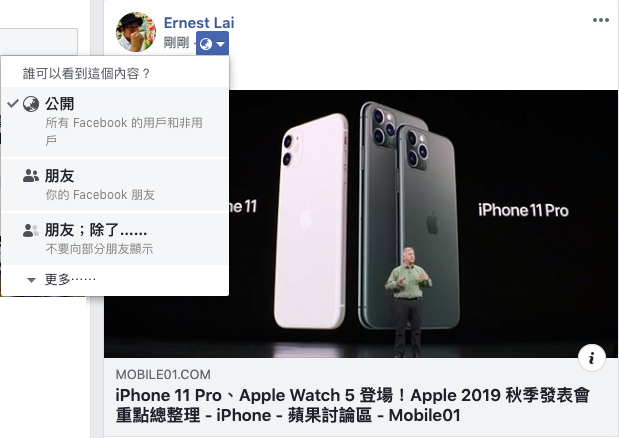Click the triangle arrow beside 更多

[32, 281]
